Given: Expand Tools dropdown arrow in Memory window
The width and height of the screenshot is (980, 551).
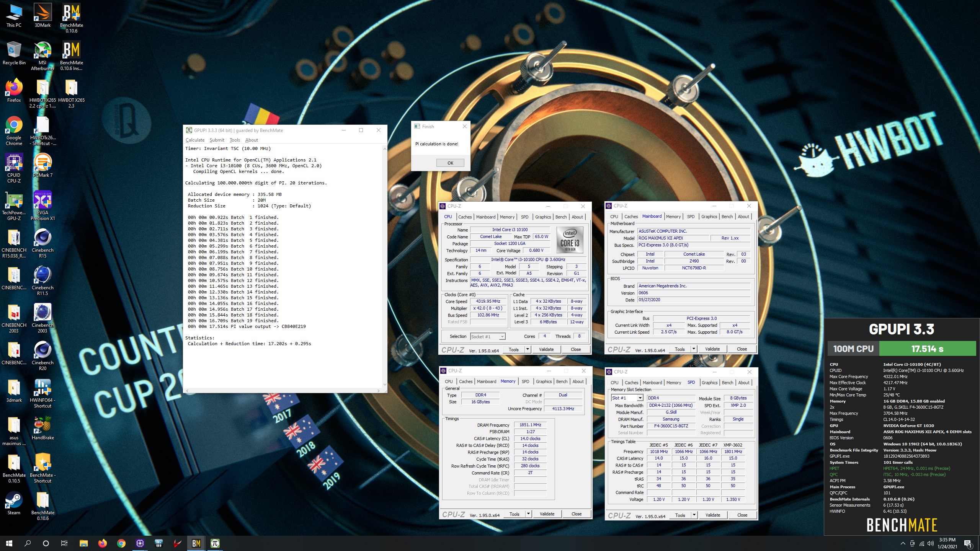Looking at the screenshot, I should tap(528, 514).
